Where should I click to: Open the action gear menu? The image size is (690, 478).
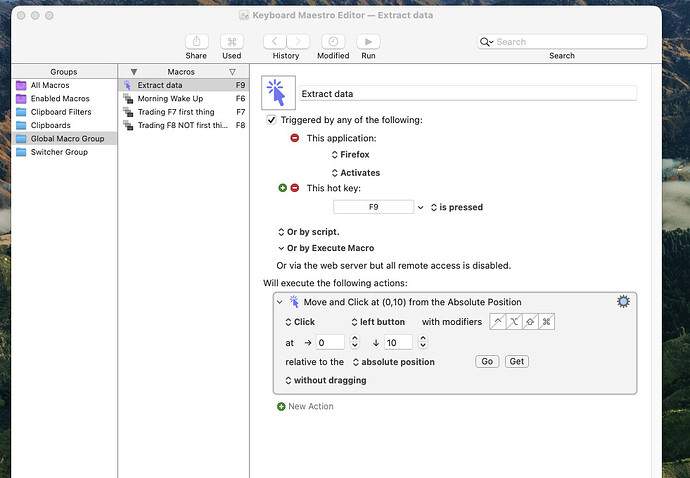[623, 302]
